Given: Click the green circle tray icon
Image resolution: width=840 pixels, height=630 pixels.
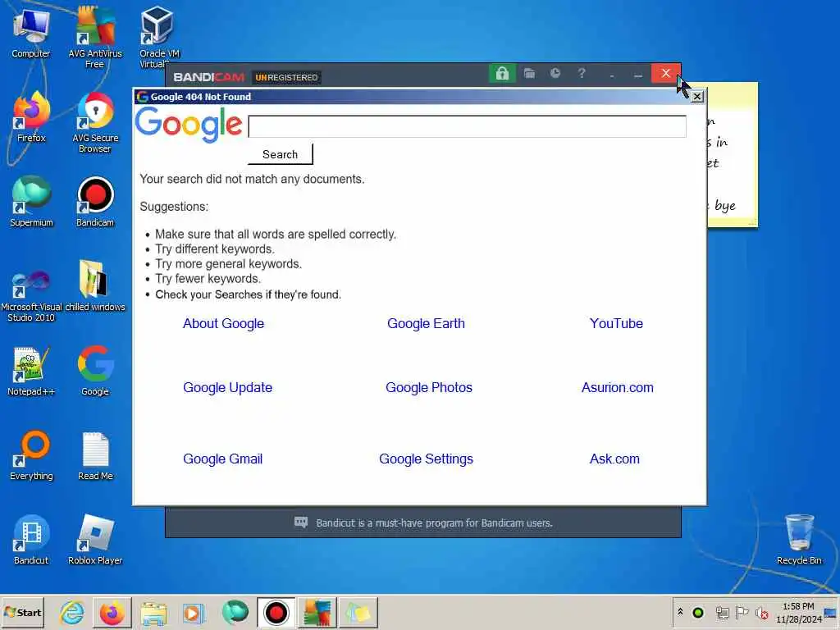Looking at the screenshot, I should [x=698, y=612].
